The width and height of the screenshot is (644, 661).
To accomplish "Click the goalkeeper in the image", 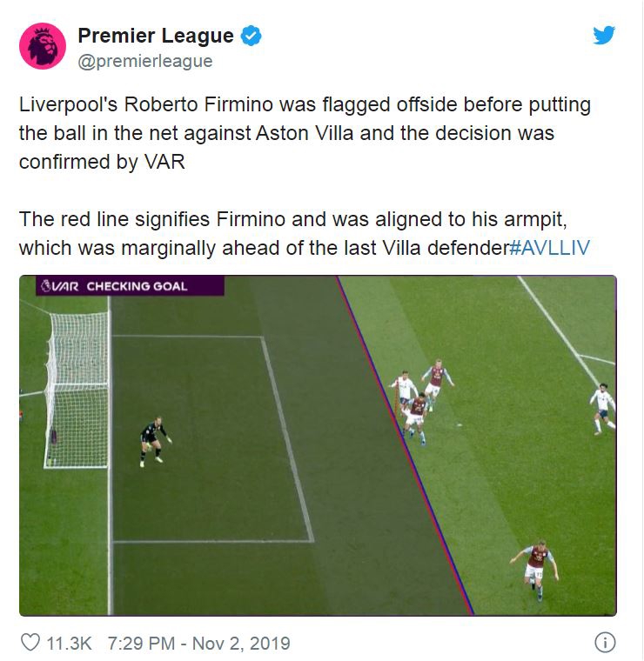I will 155,442.
